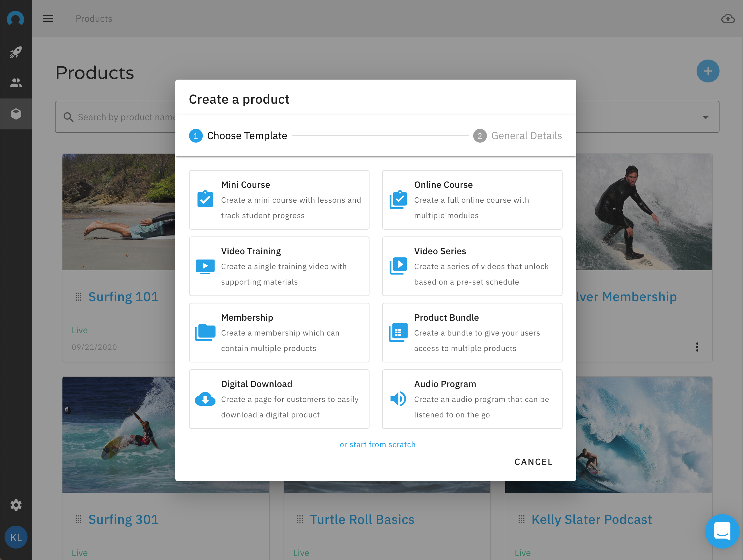The height and width of the screenshot is (560, 743).
Task: Choose the Product Bundle template
Action: (x=472, y=332)
